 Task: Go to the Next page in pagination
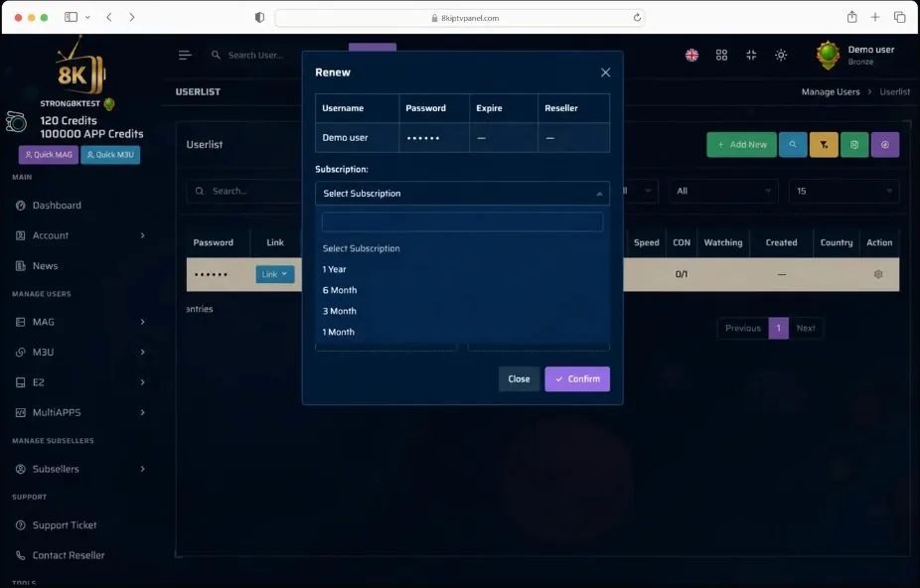pyautogui.click(x=806, y=328)
